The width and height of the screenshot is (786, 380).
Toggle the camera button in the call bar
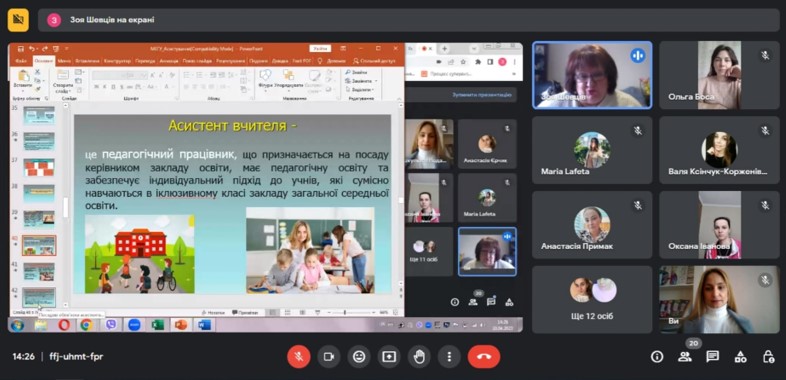(329, 357)
